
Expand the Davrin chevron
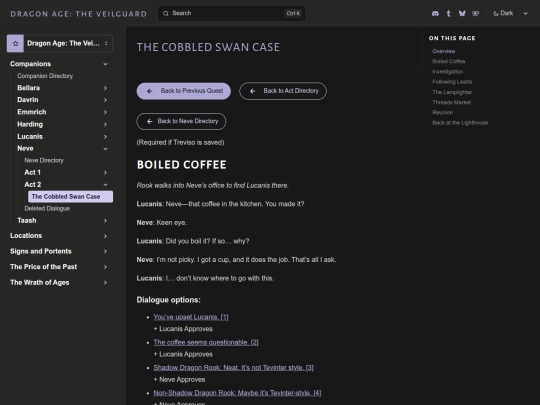pyautogui.click(x=105, y=100)
